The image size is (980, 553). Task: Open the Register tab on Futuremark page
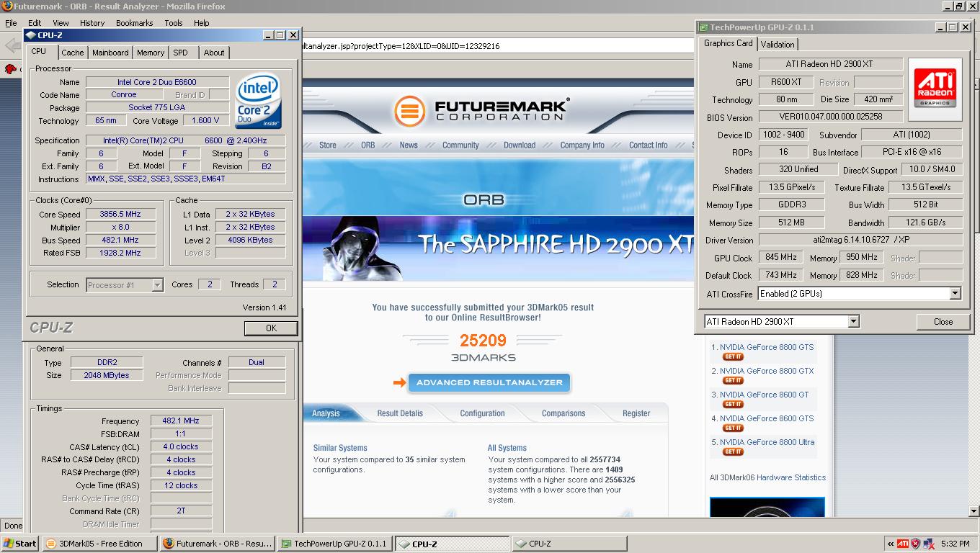636,413
